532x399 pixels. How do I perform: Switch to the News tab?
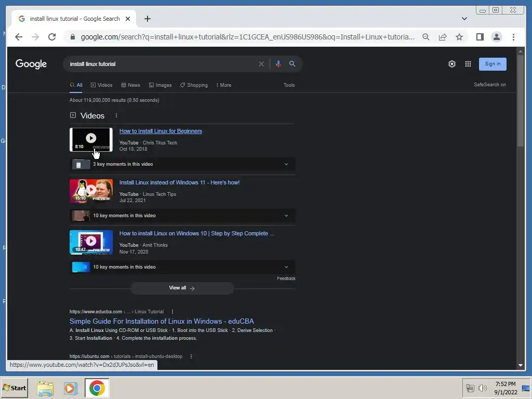coord(130,85)
